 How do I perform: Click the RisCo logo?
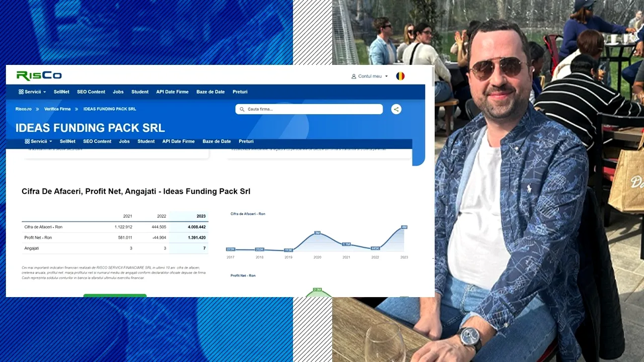pos(39,76)
